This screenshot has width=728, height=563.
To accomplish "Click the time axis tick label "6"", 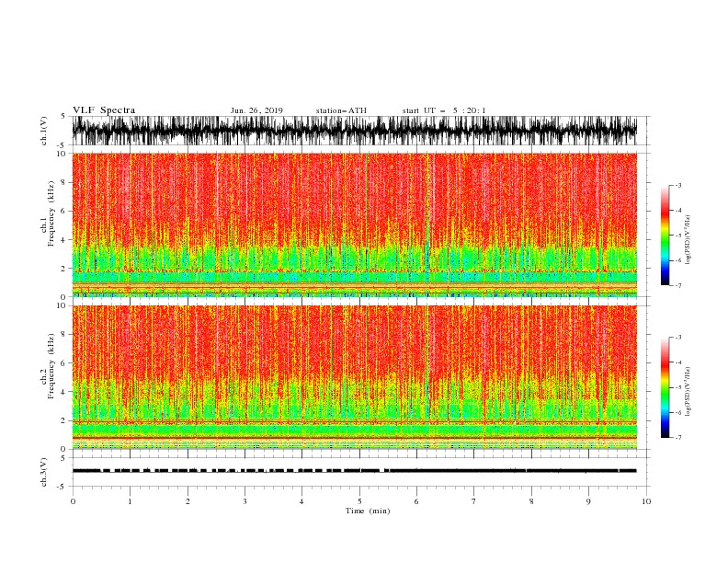I will 416,501.
